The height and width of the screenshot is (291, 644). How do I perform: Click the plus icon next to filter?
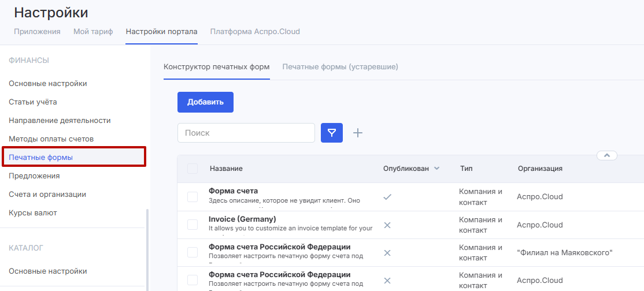click(358, 133)
